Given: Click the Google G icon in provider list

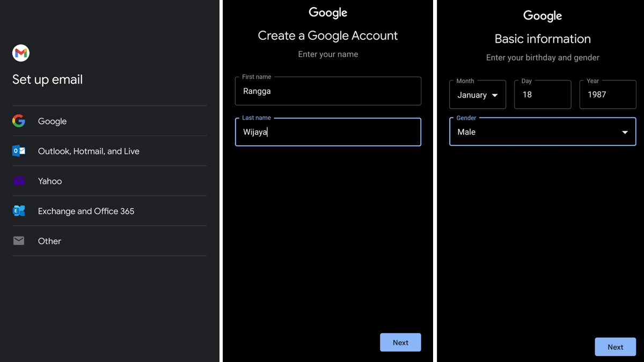Looking at the screenshot, I should click(x=18, y=121).
